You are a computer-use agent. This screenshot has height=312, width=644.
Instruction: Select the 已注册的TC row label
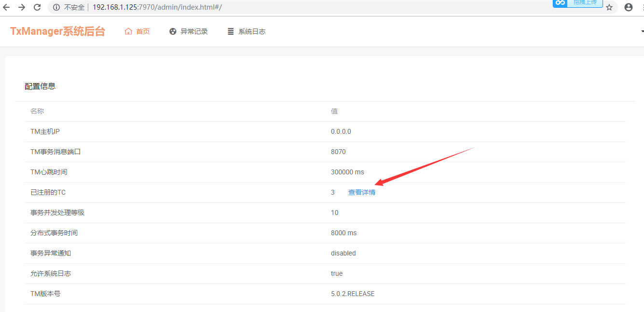tap(48, 192)
